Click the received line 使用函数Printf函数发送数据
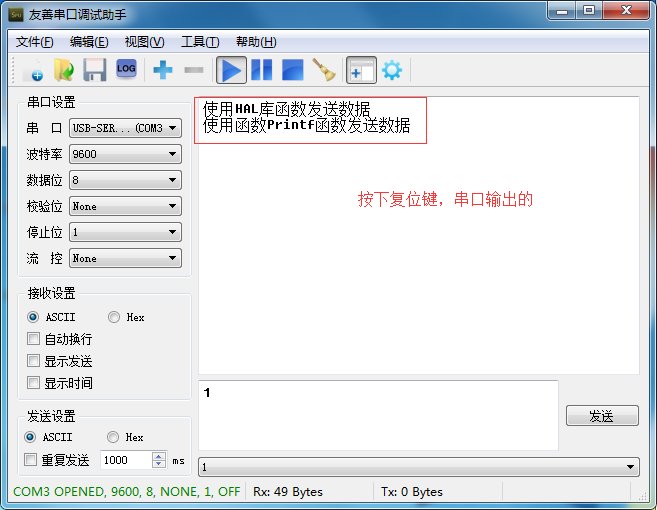This screenshot has width=657, height=510. (306, 125)
